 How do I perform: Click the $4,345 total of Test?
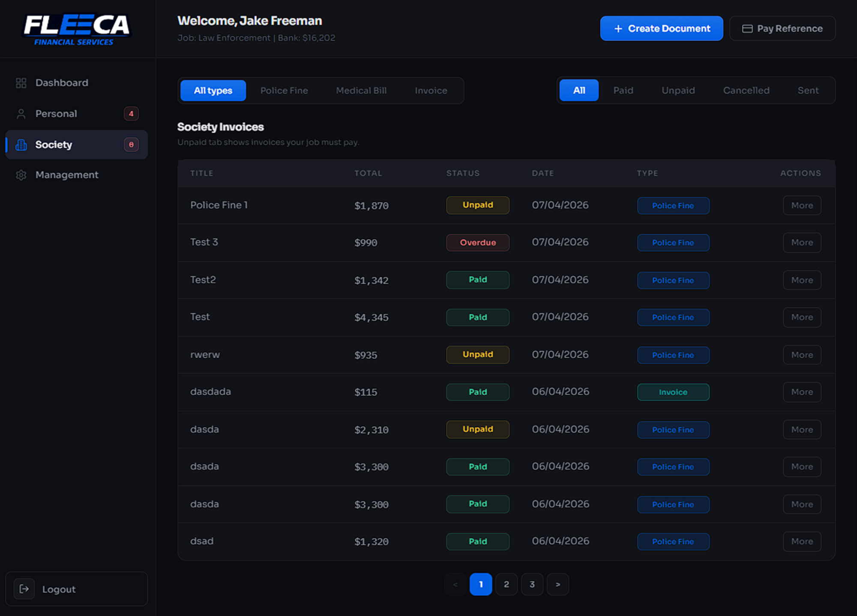(372, 317)
